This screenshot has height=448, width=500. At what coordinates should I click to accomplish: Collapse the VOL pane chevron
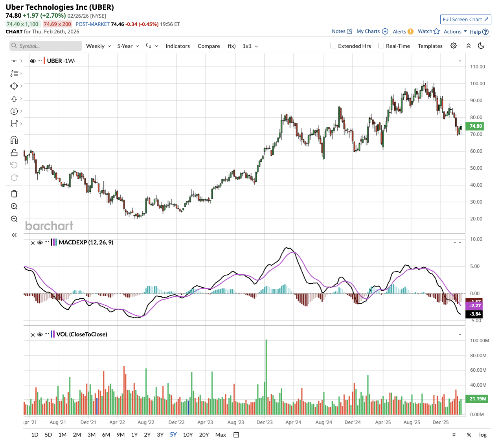coord(460,335)
